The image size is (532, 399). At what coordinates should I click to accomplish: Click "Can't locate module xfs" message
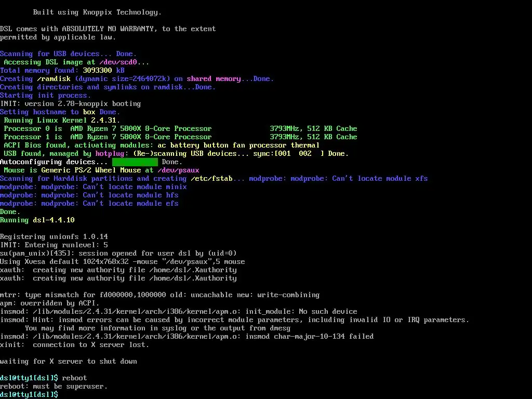[380, 179]
